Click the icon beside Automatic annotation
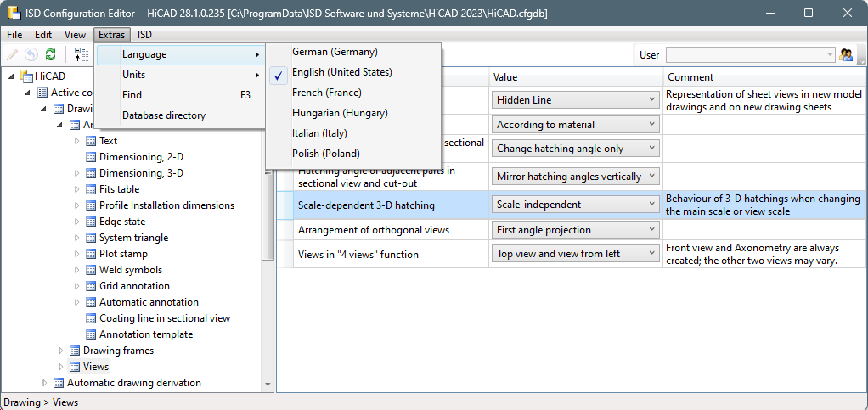The width and height of the screenshot is (868, 410). coord(91,302)
